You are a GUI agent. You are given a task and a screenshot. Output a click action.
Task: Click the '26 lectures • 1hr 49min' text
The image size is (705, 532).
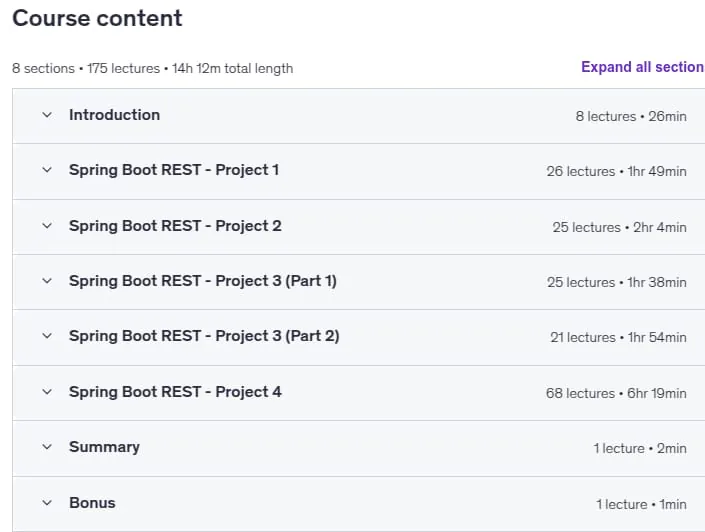point(616,171)
